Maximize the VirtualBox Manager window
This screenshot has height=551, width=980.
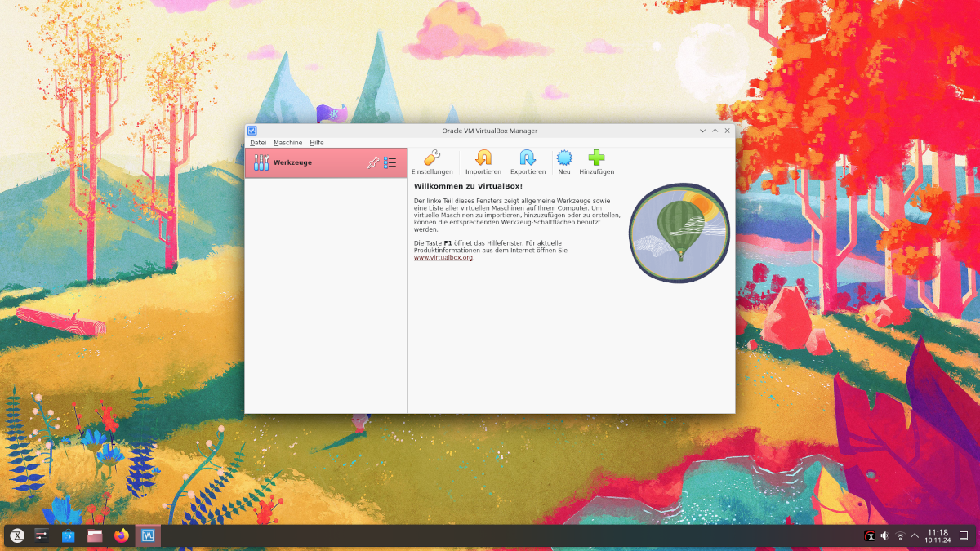tap(715, 131)
